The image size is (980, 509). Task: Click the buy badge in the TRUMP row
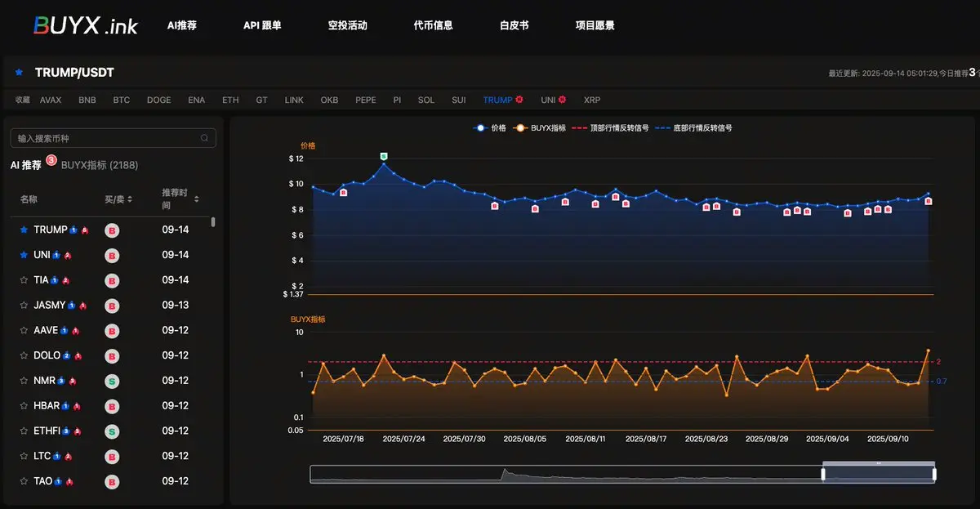pyautogui.click(x=112, y=230)
